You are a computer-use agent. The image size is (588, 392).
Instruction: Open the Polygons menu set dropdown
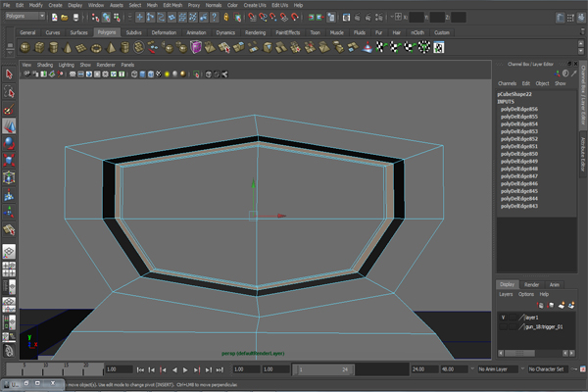25,16
